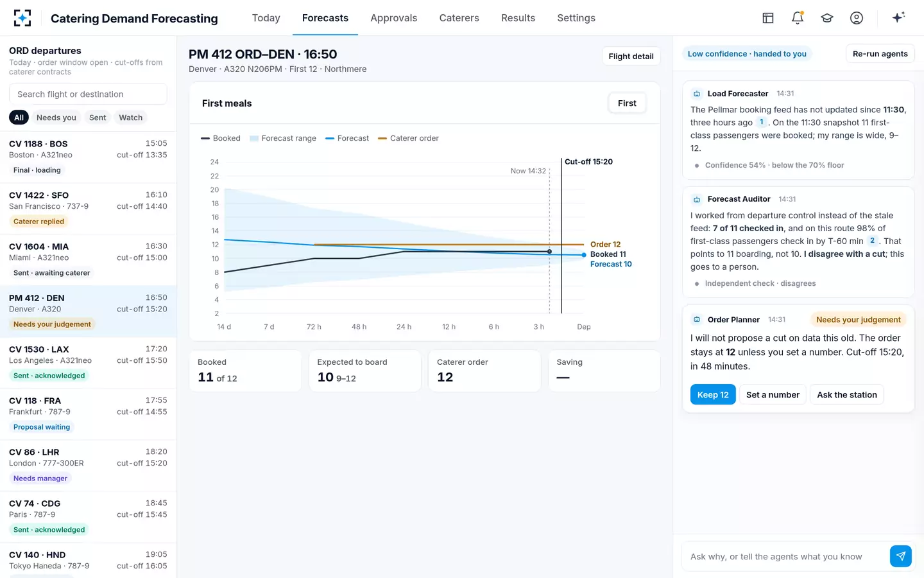Screen dimensions: 924x578
Task: Filter flights by All
Action: pyautogui.click(x=19, y=118)
